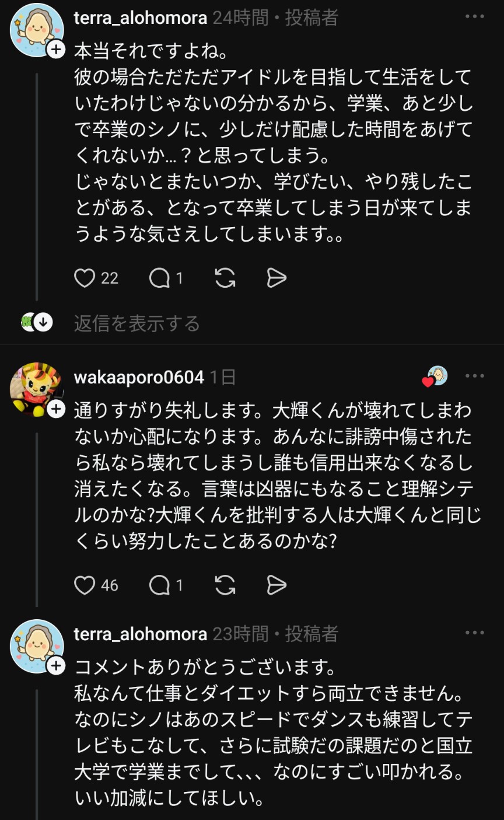Tap the arrow icon beside 返信を表示する
504x820 pixels.
tap(43, 322)
